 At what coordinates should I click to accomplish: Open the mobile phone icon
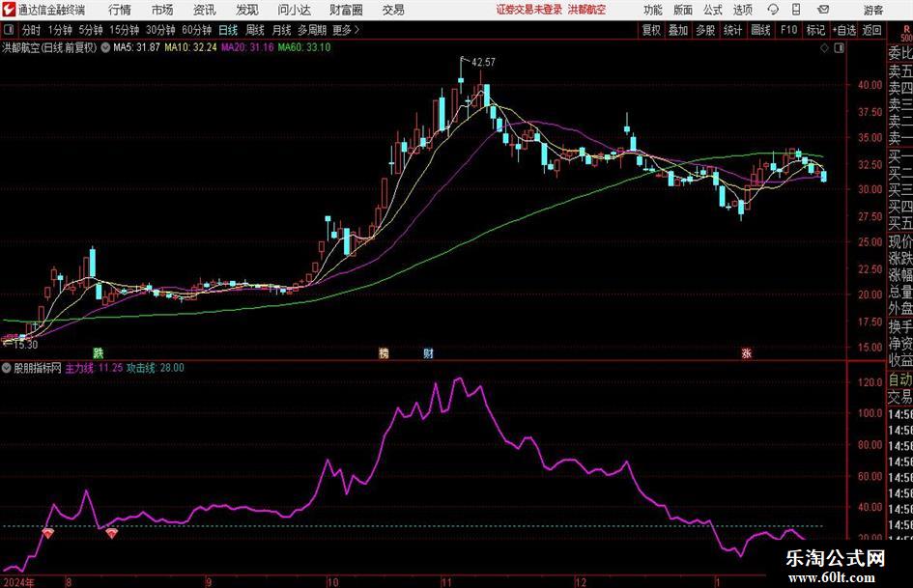(x=796, y=10)
